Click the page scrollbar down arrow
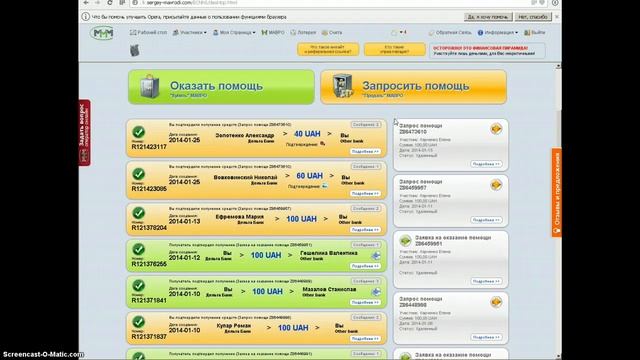The image size is (640, 360). pos(558,357)
